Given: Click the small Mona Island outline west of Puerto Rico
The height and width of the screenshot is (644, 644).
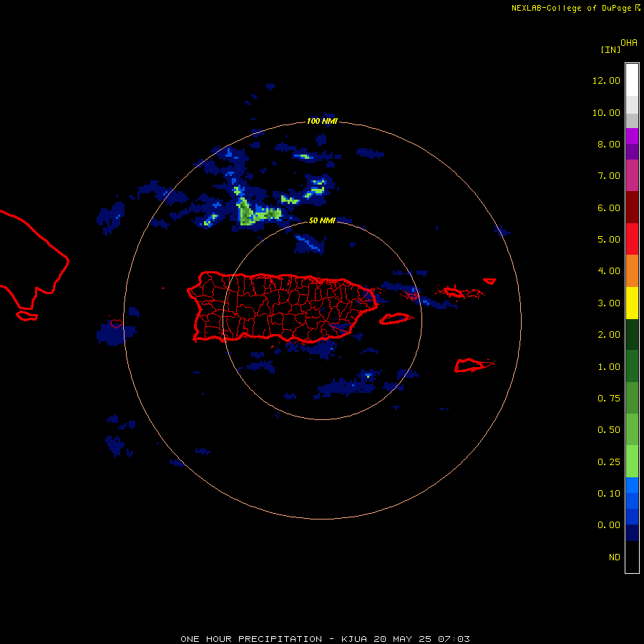Looking at the screenshot, I should [116, 323].
